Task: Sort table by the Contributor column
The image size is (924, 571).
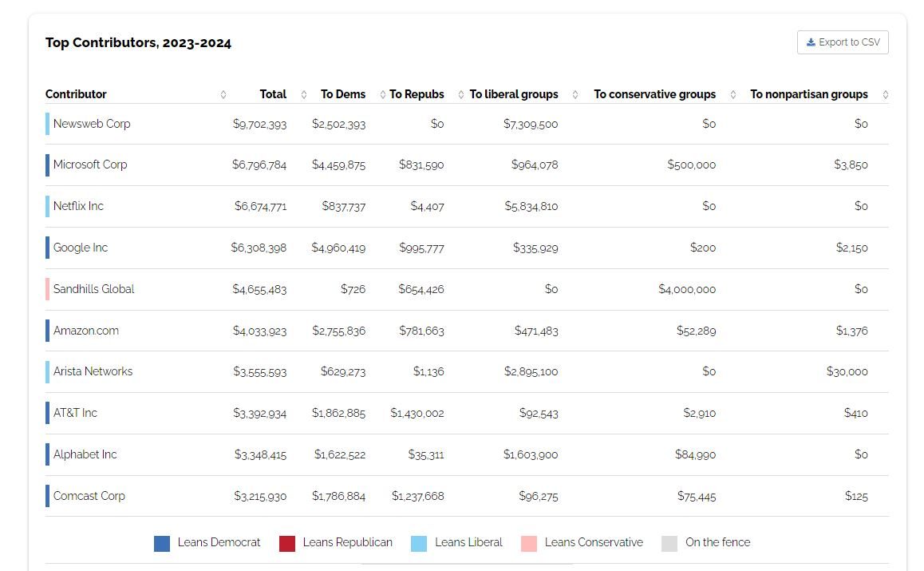Action: pos(76,94)
